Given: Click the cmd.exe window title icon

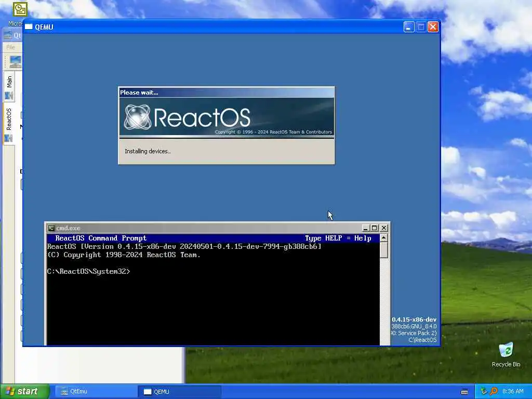Looking at the screenshot, I should point(51,228).
